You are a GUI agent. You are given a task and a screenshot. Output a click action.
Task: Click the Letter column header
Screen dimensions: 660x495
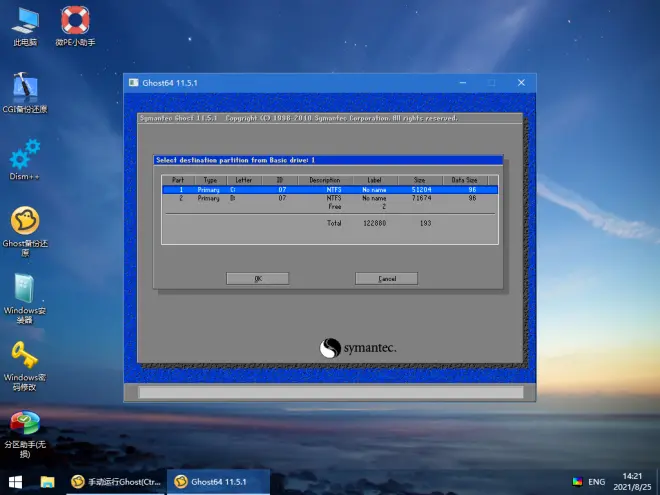tap(244, 180)
